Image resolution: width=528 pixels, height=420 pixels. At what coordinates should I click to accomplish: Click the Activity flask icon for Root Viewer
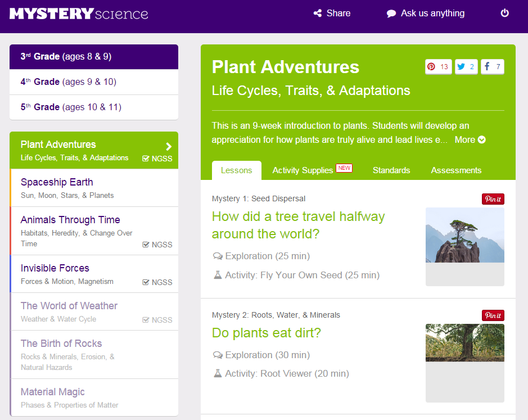[x=216, y=373]
